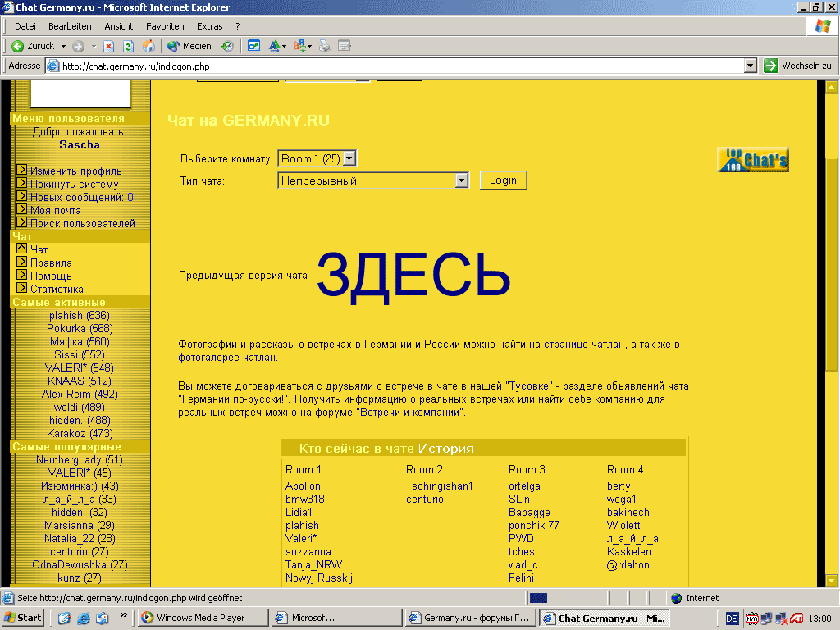Image resolution: width=840 pixels, height=630 pixels.
Task: Switch to Germany.ru форумы taskbar window
Action: tap(470, 618)
